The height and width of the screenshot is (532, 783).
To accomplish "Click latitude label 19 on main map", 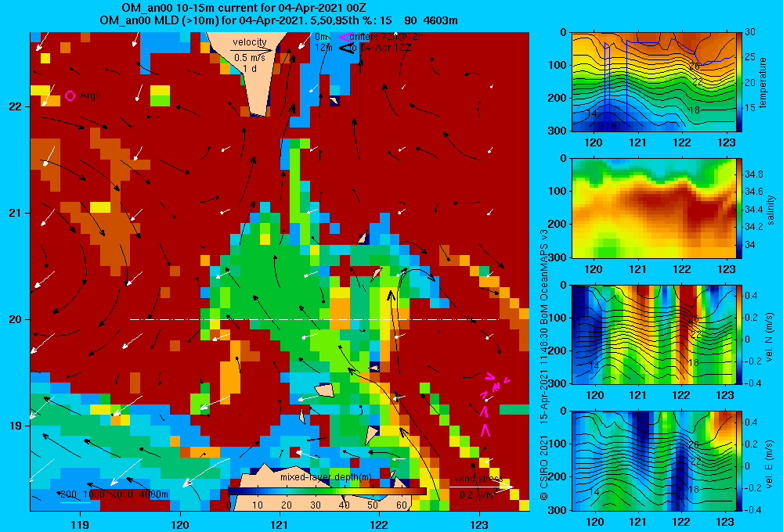I will coord(16,426).
